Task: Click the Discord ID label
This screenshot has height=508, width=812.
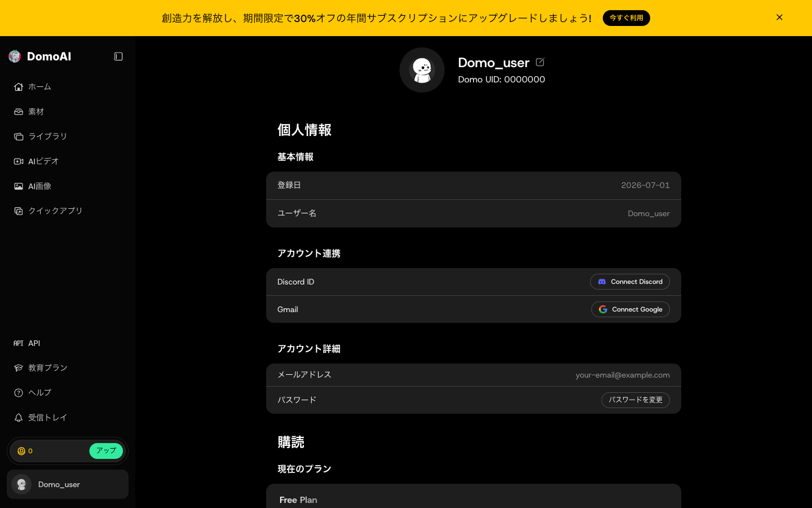Action: click(295, 282)
